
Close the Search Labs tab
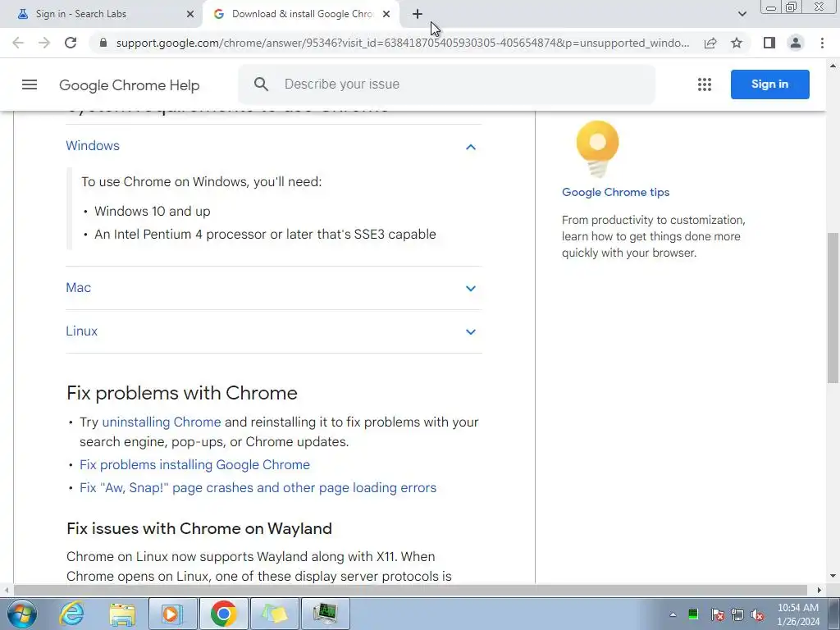[190, 14]
